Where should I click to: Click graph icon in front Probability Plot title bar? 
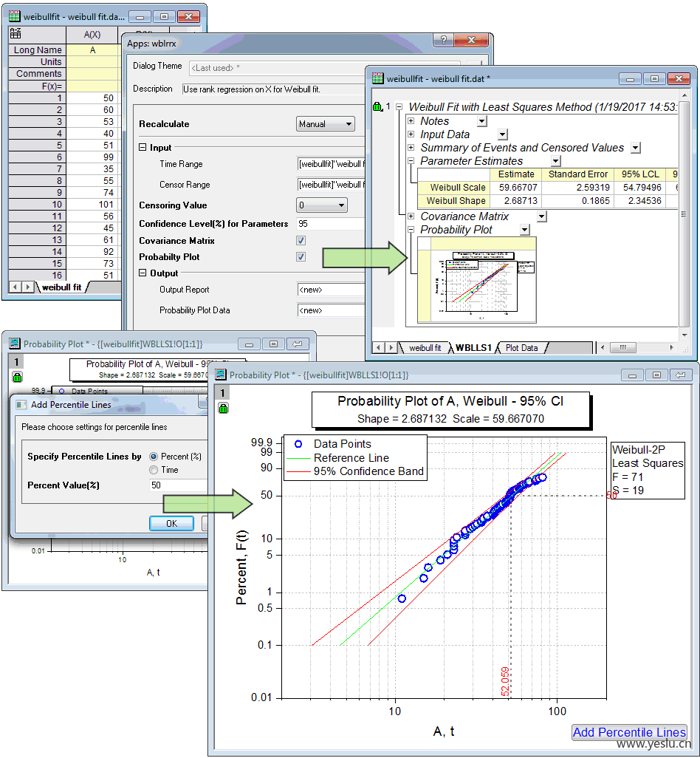(221, 375)
